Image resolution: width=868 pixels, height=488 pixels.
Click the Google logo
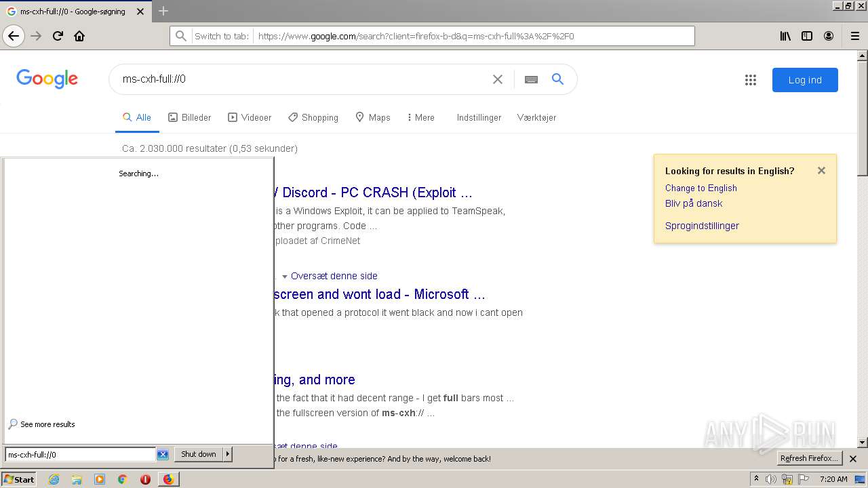(47, 79)
